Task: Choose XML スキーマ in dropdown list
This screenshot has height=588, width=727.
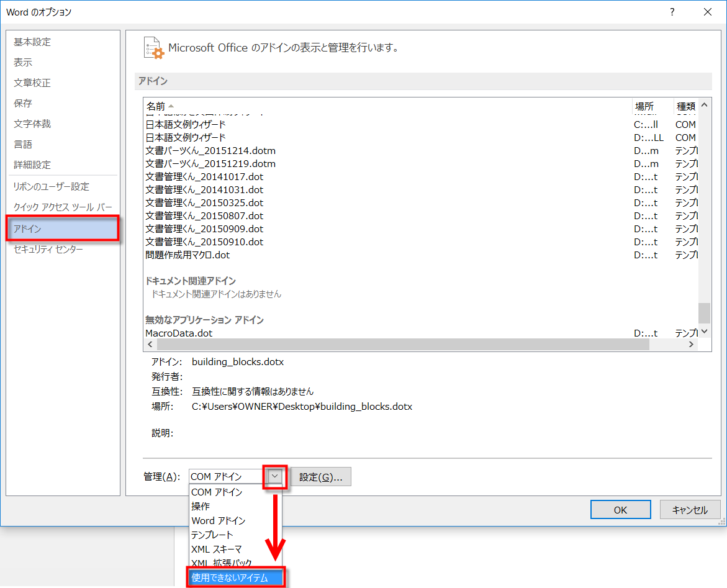Action: pos(217,550)
